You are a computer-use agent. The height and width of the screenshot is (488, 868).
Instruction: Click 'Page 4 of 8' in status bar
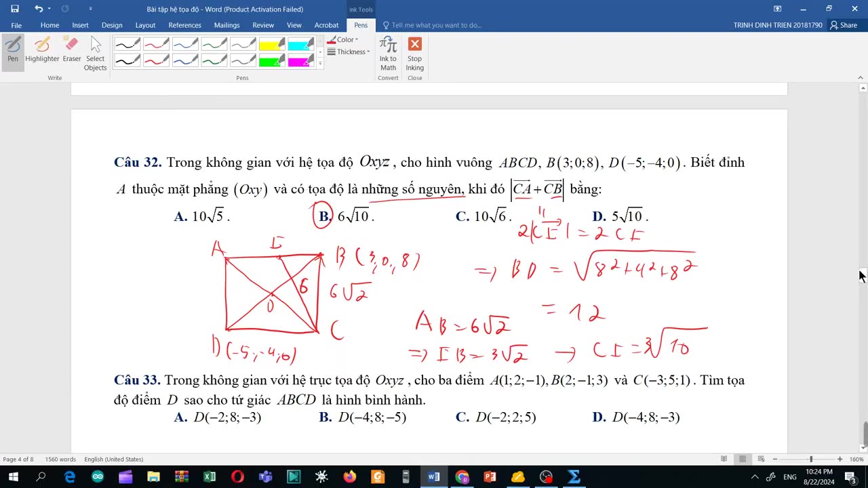[x=18, y=459]
